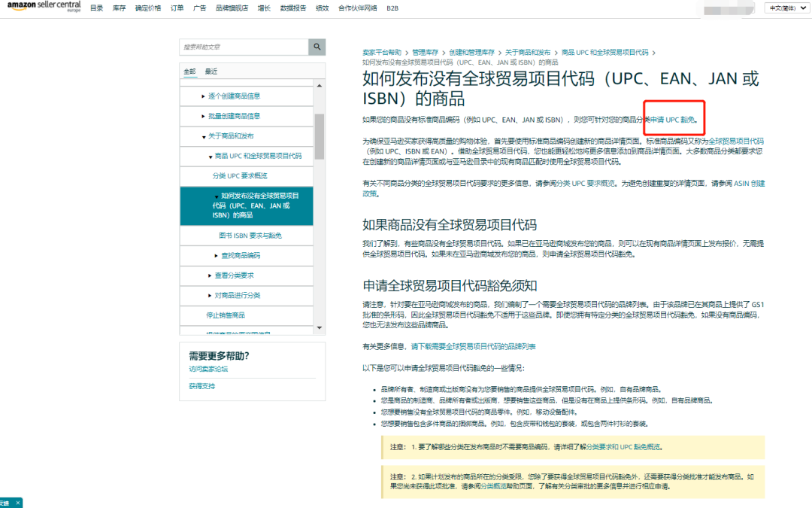Open the 确定价格 menu

pyautogui.click(x=148, y=8)
